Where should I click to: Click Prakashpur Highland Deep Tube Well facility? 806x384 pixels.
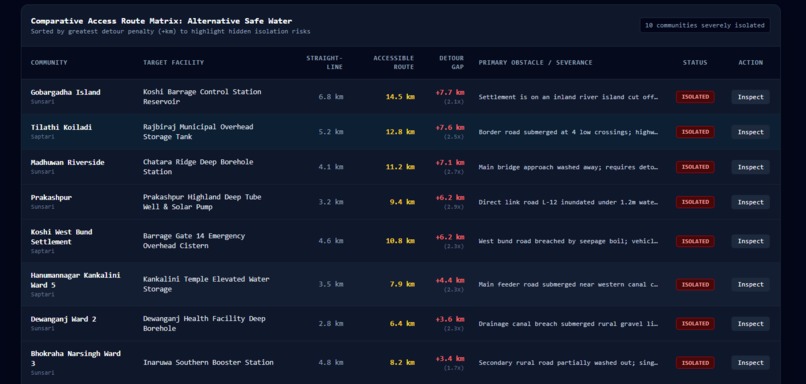[202, 202]
